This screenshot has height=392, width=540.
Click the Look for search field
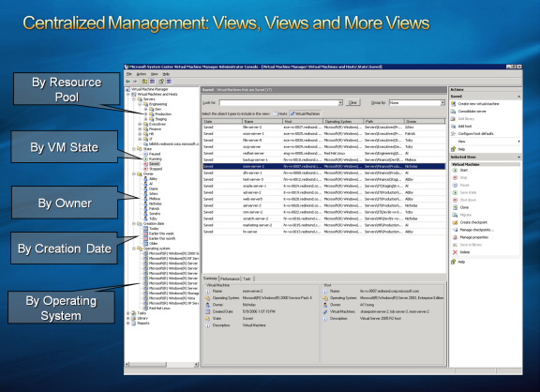point(280,102)
